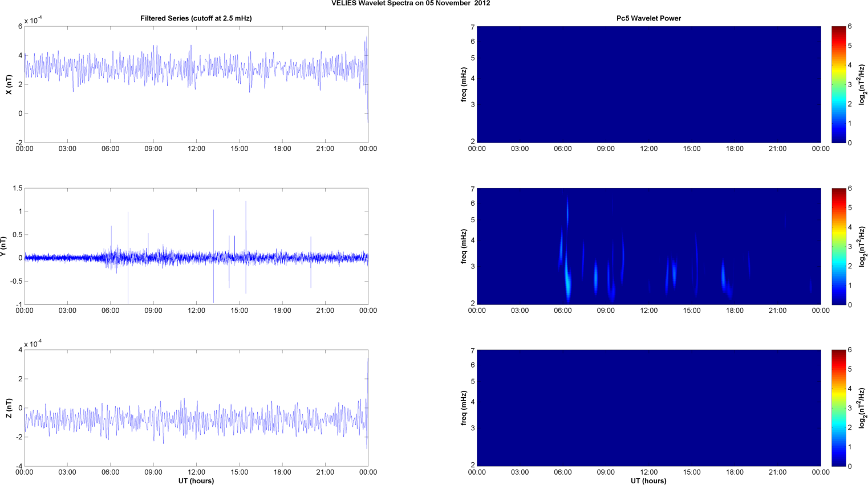Click the '-0.5' tick on the Y plot axis
868x485 pixels.
point(16,281)
